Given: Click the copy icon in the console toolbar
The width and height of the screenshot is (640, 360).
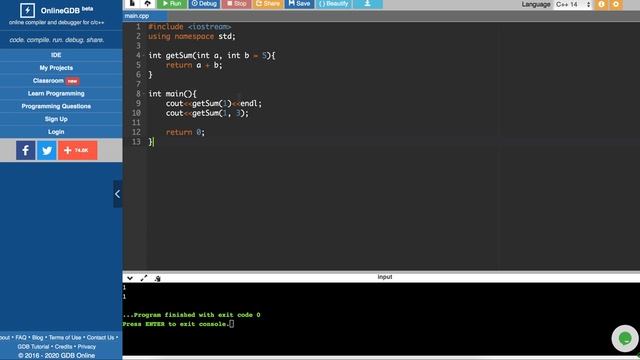Looking at the screenshot, I should tap(158, 278).
